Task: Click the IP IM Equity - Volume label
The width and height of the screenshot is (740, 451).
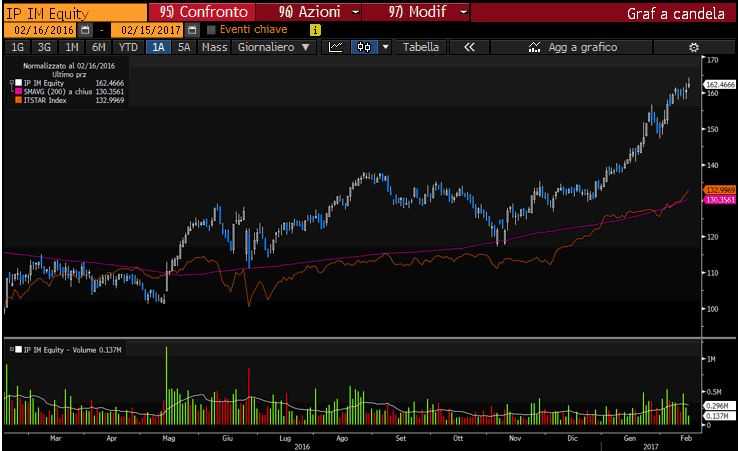Action: 72,350
